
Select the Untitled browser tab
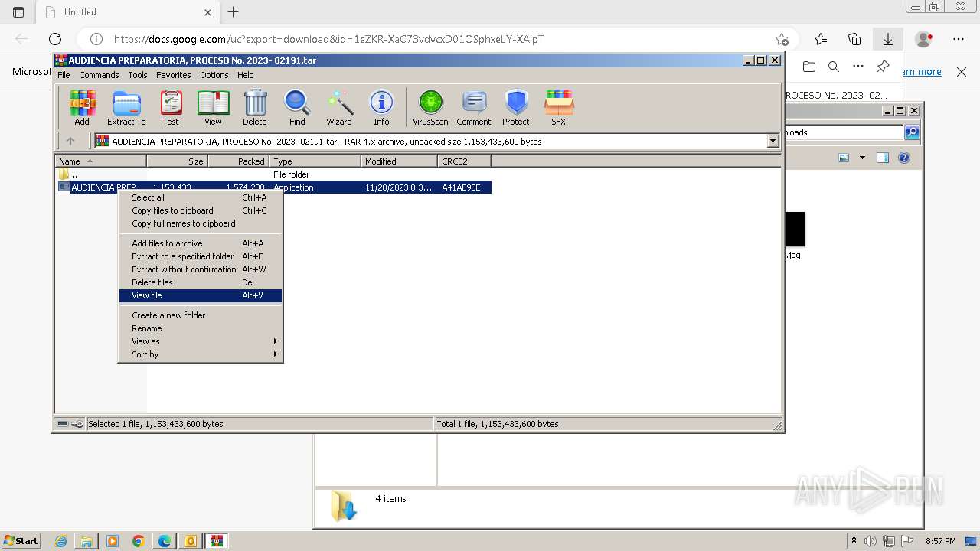click(x=128, y=12)
